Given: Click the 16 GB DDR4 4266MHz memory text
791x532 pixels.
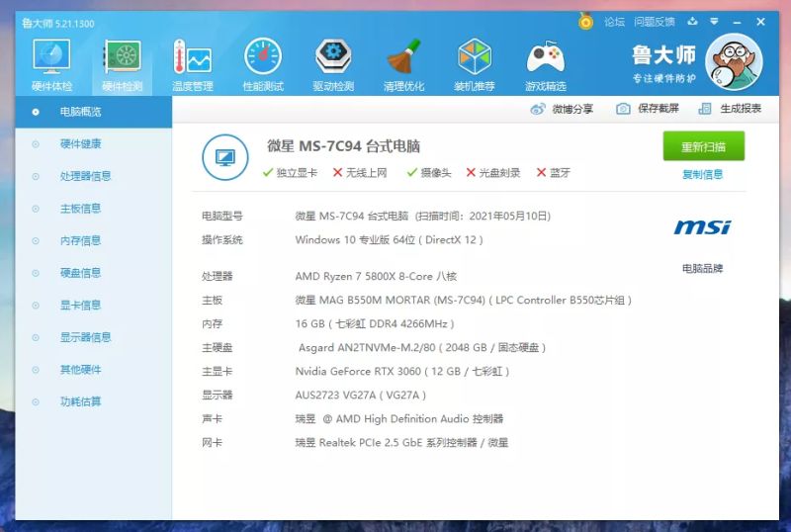Looking at the screenshot, I should (375, 324).
